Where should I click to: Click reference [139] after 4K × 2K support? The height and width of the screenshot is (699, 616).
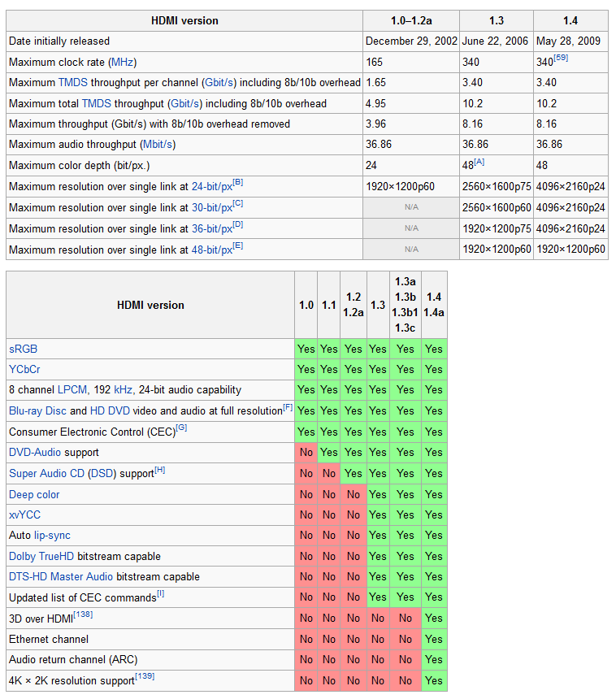tap(145, 676)
